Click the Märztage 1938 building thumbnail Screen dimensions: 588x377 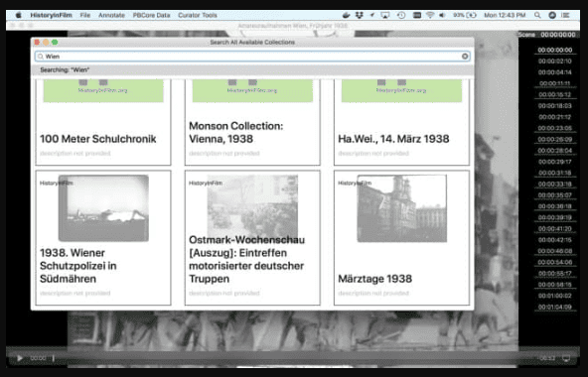(402, 208)
